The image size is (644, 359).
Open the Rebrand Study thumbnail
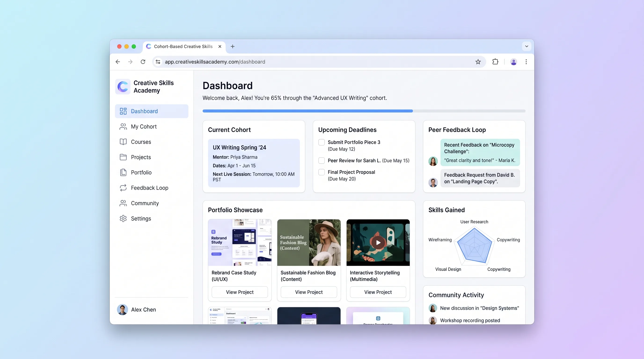point(239,242)
